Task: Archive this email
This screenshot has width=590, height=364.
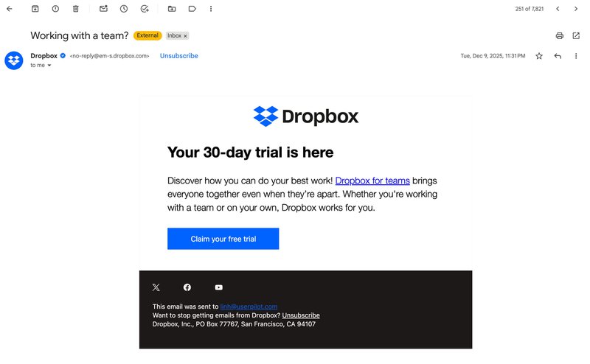Action: click(35, 9)
